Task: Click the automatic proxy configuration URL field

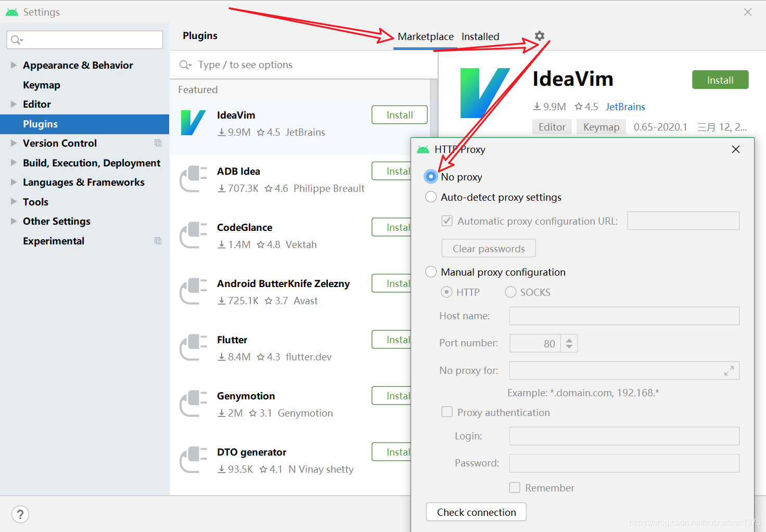Action: point(683,220)
